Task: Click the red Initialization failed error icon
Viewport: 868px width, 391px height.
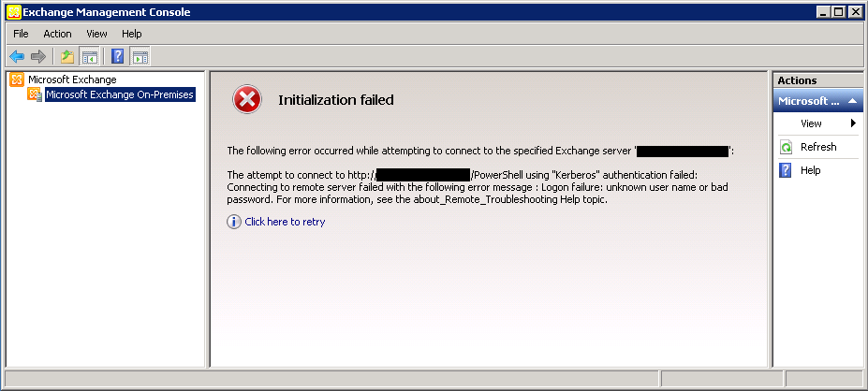Action: tap(247, 100)
